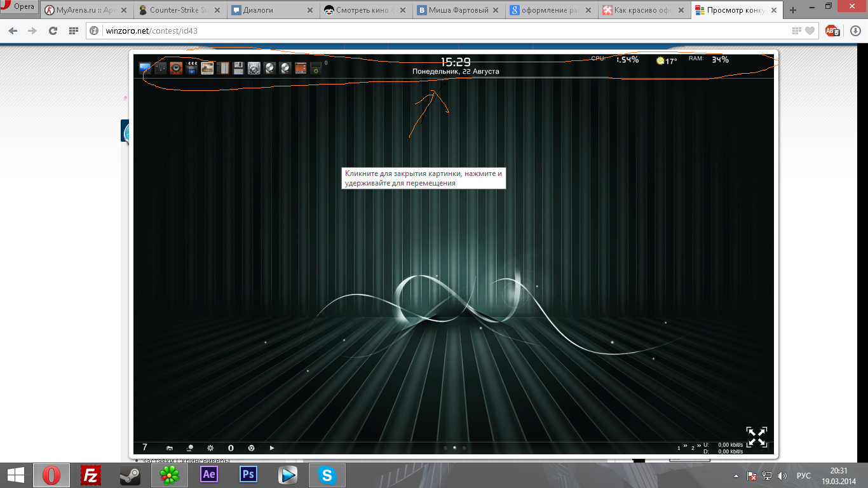
Task: Launch After Effects from the taskbar
Action: [208, 475]
